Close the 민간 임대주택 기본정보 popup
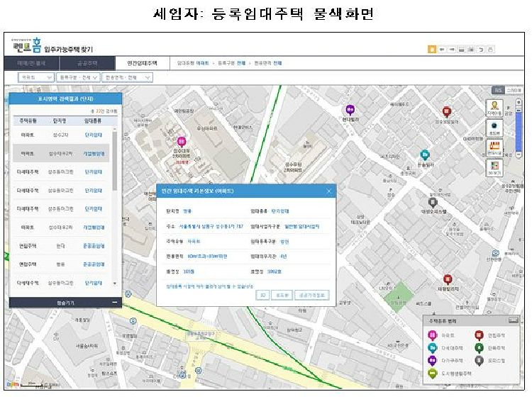 [328, 191]
